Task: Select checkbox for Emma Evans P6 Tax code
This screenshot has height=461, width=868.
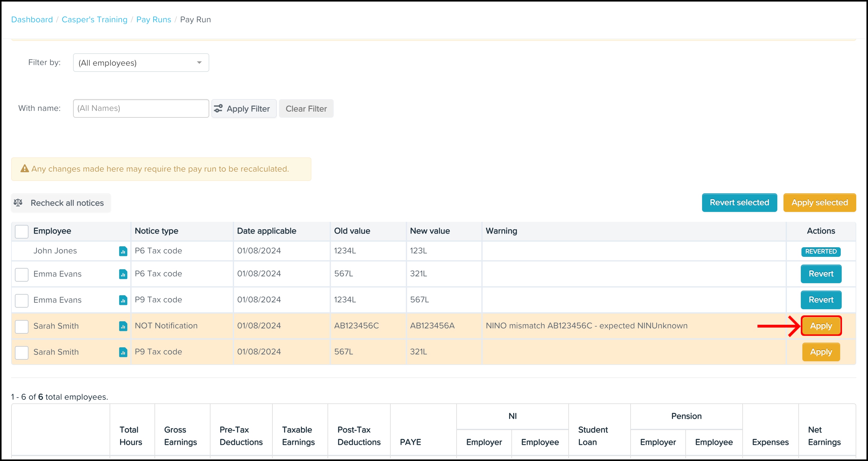Action: click(x=22, y=274)
